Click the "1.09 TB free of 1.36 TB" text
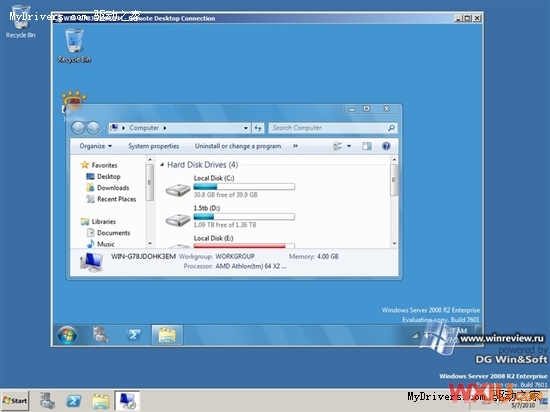The image size is (550, 412). 225,225
